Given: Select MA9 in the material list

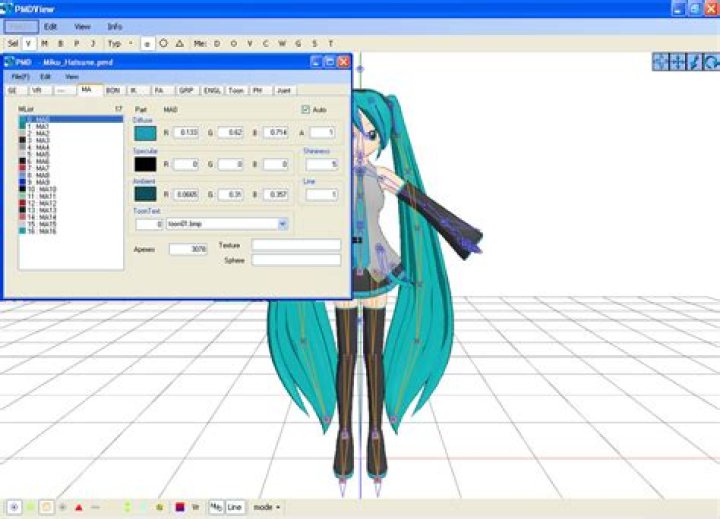Looking at the screenshot, I should pyautogui.click(x=71, y=182).
